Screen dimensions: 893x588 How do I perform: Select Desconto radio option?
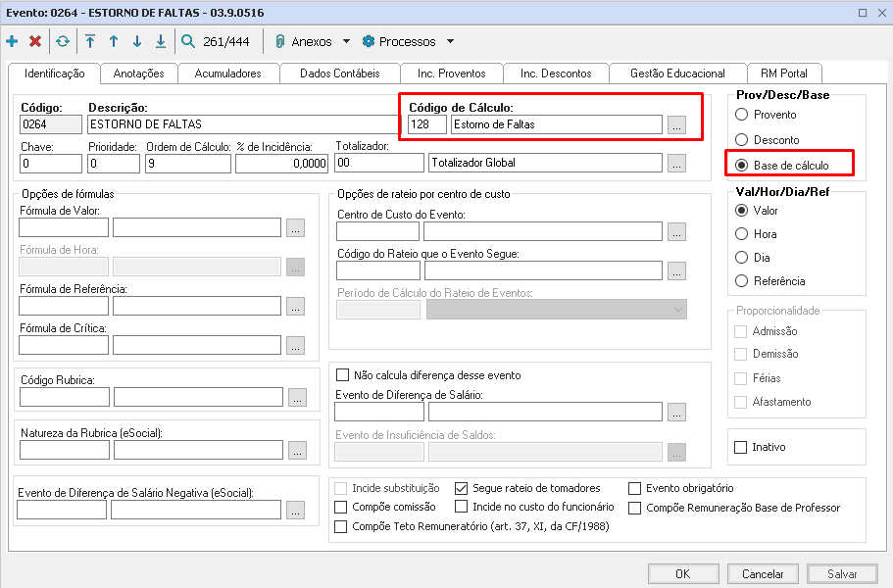(741, 139)
